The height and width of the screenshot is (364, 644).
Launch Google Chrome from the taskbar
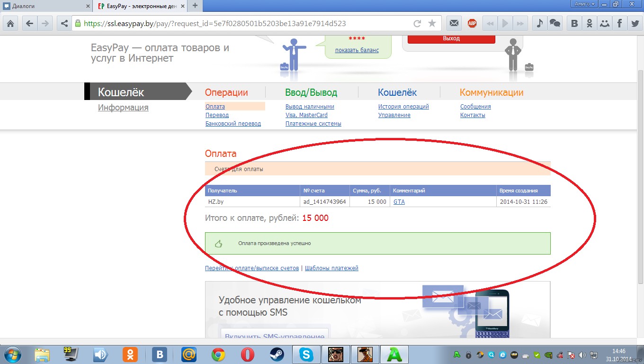218,355
